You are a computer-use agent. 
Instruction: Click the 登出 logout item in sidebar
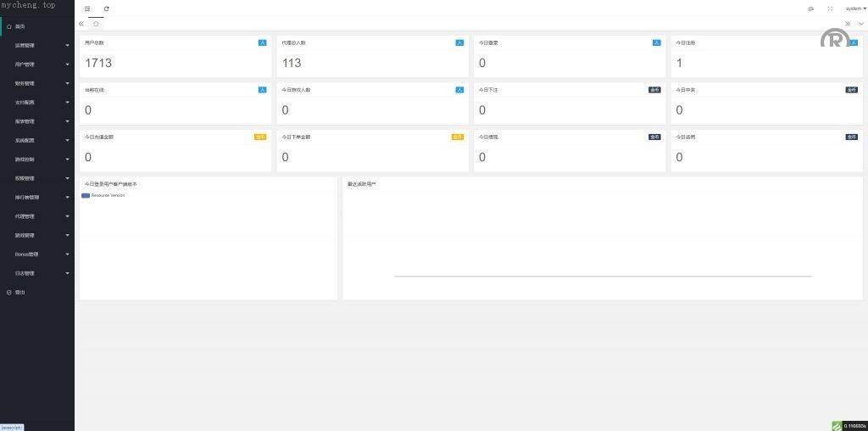pos(20,292)
